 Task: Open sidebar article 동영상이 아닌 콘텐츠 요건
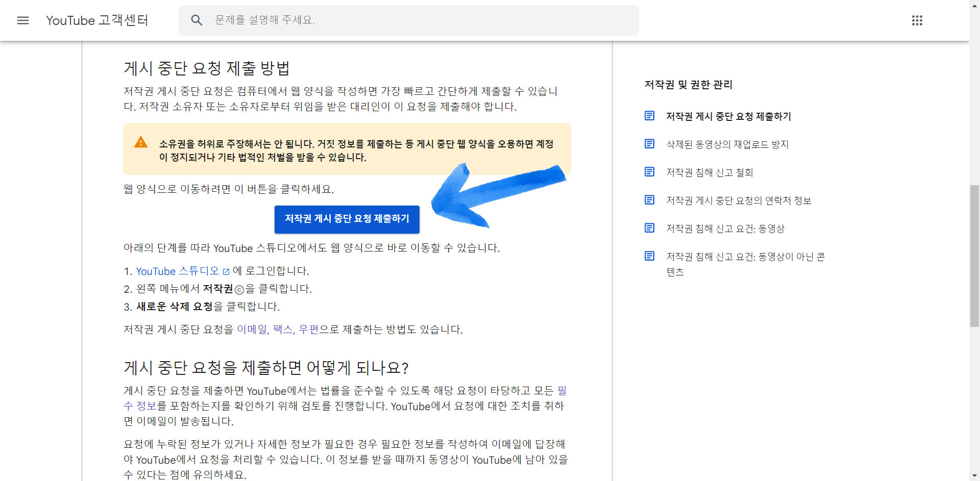tap(745, 264)
